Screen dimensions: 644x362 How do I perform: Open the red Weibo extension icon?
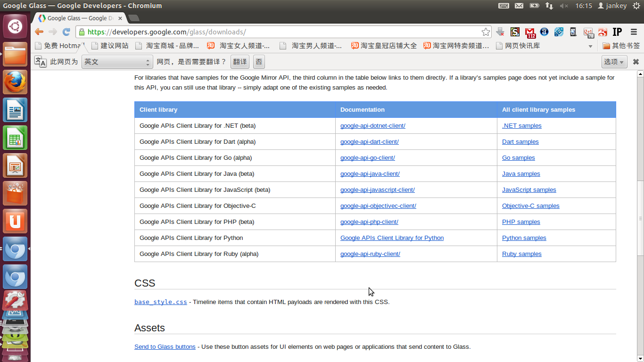tap(603, 32)
